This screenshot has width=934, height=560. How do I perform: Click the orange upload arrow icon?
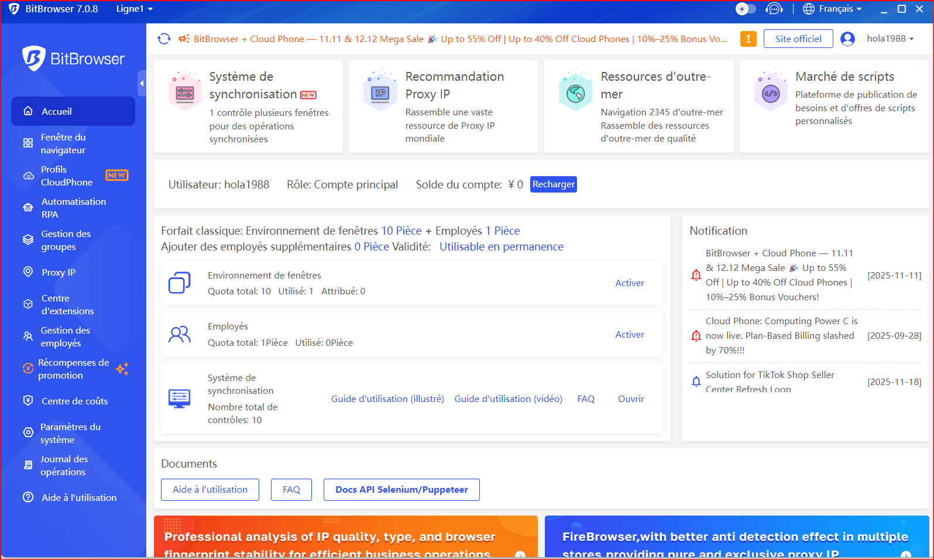tap(748, 39)
